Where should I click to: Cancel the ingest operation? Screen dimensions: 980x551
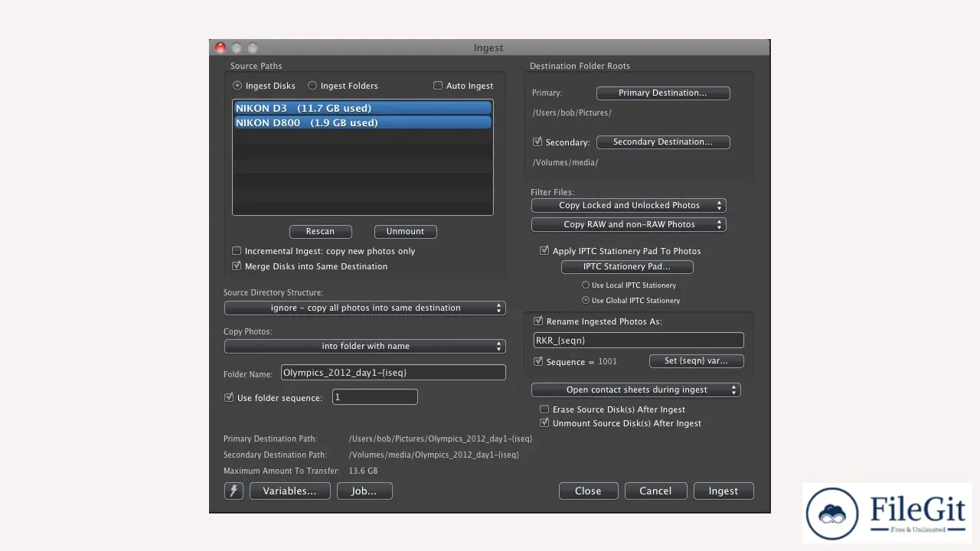[655, 491]
